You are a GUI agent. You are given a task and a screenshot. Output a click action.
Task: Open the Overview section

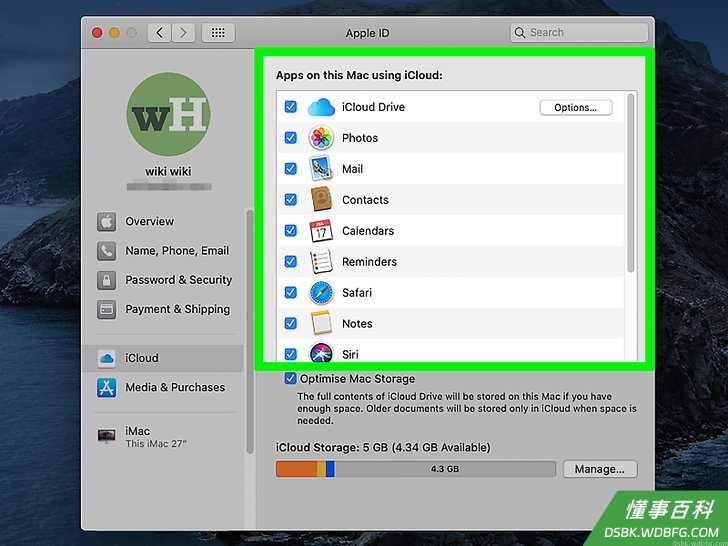coord(162,222)
